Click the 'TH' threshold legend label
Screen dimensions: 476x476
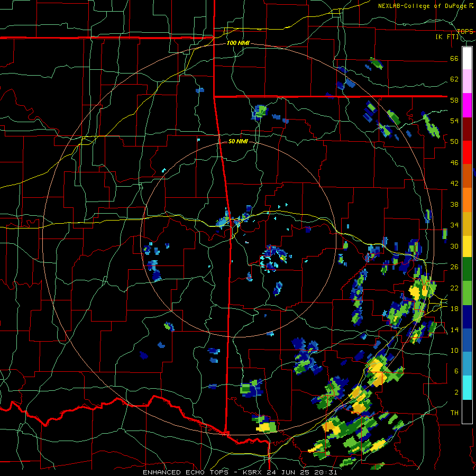[454, 413]
